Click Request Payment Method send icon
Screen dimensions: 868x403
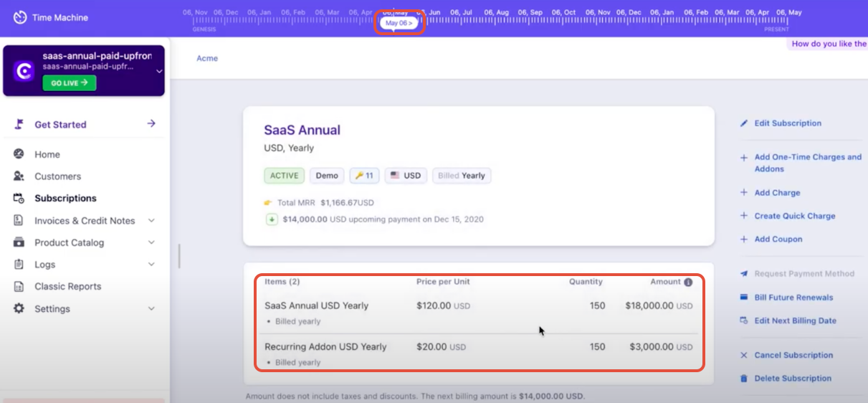tap(744, 274)
